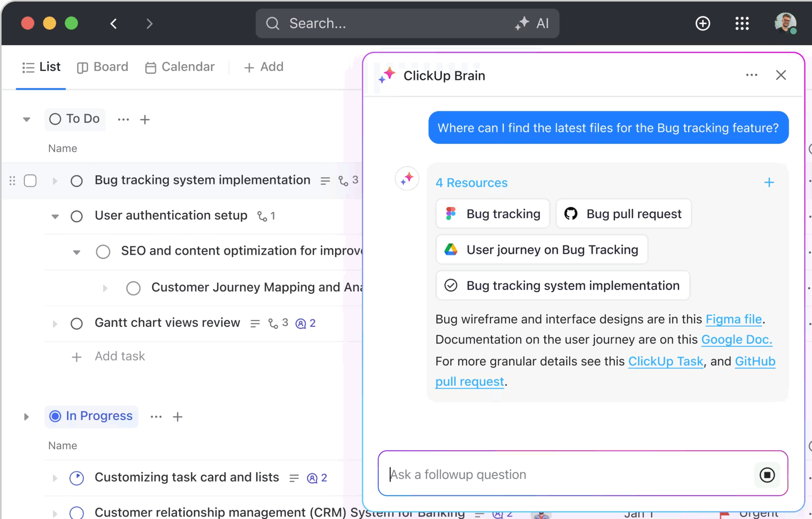
Task: Click the create new plus icon
Action: pyautogui.click(x=703, y=23)
